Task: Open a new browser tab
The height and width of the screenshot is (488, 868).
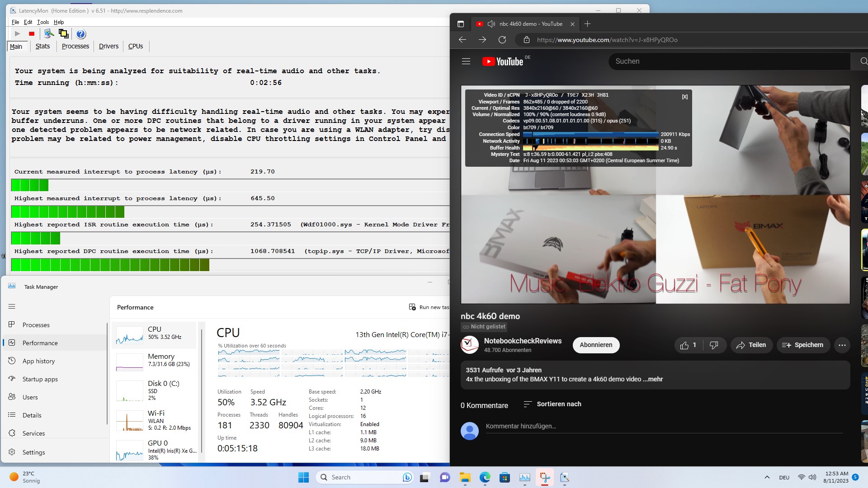Action: pos(587,24)
